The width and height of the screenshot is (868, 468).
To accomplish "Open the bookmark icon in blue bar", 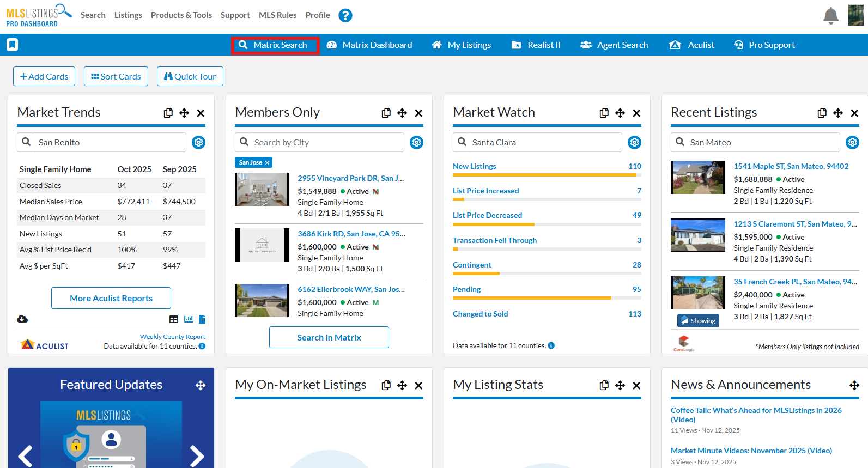I will point(13,45).
